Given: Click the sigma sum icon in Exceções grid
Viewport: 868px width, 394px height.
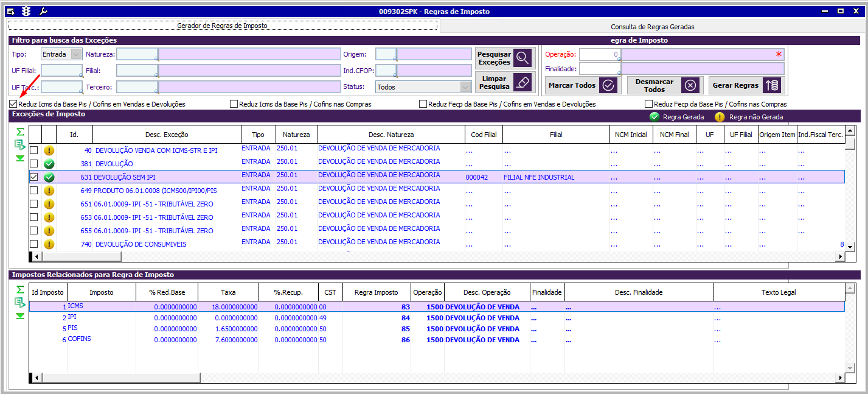Looking at the screenshot, I should point(20,132).
